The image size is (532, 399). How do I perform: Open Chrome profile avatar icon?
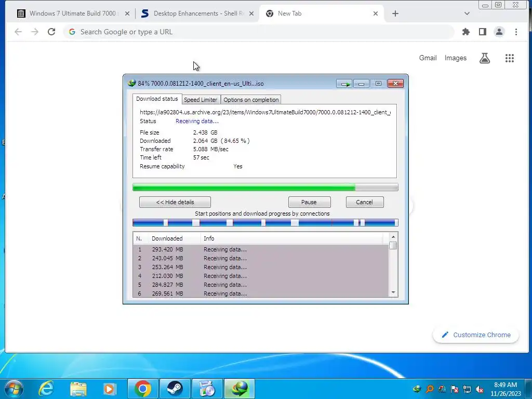pos(499,32)
